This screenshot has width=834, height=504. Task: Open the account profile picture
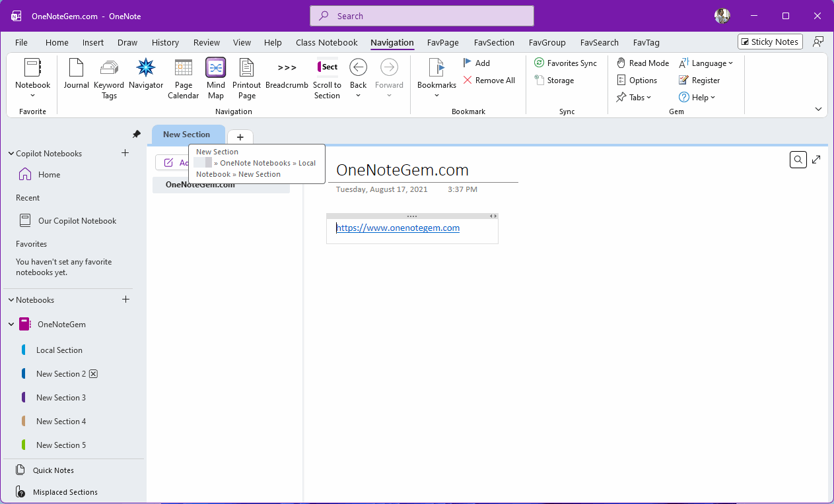[x=722, y=16]
